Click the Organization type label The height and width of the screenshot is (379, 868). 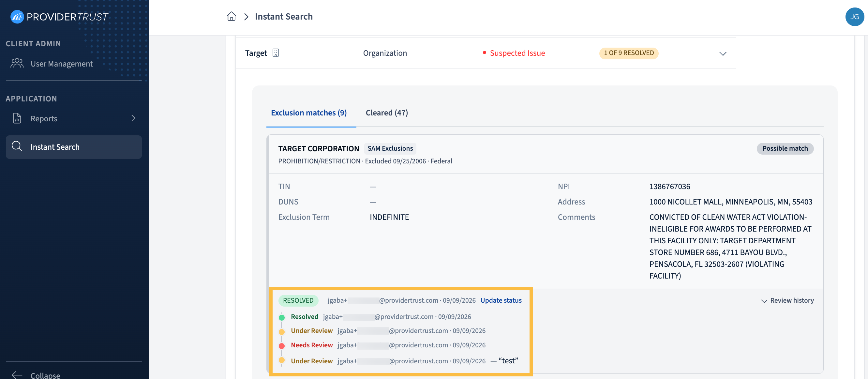385,53
